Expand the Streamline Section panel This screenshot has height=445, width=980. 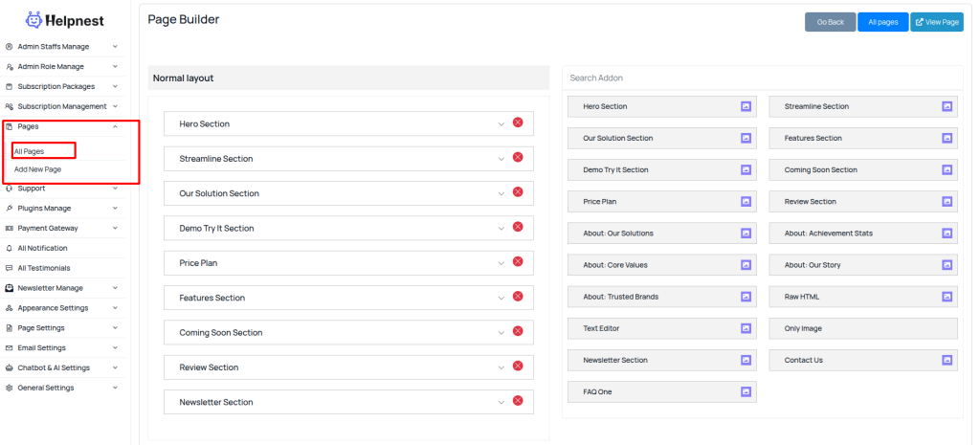(x=501, y=158)
